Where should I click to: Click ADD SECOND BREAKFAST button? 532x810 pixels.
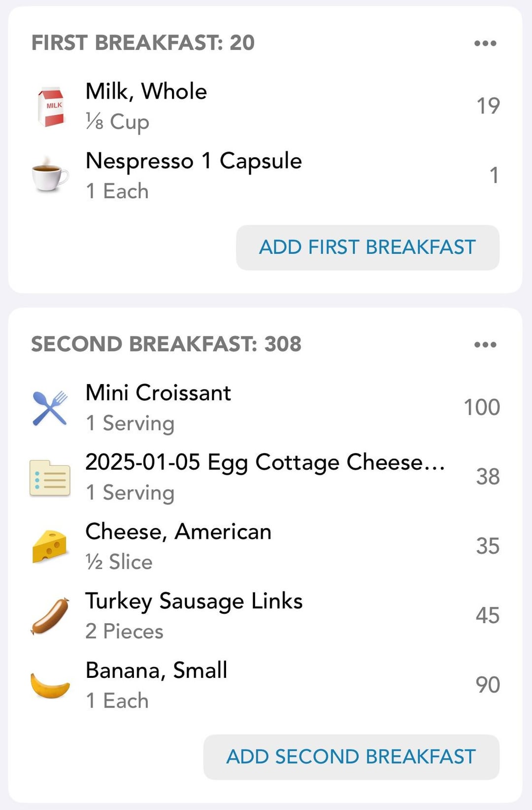[351, 757]
